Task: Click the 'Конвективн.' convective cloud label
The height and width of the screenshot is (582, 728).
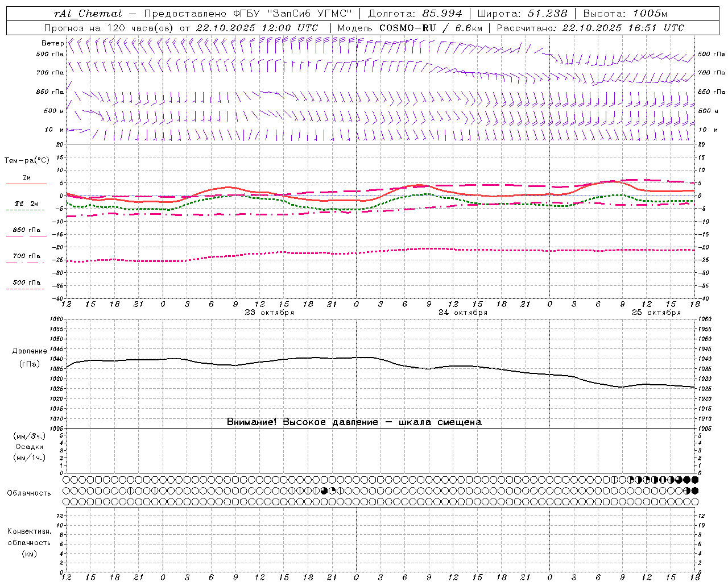Action: click(x=29, y=531)
